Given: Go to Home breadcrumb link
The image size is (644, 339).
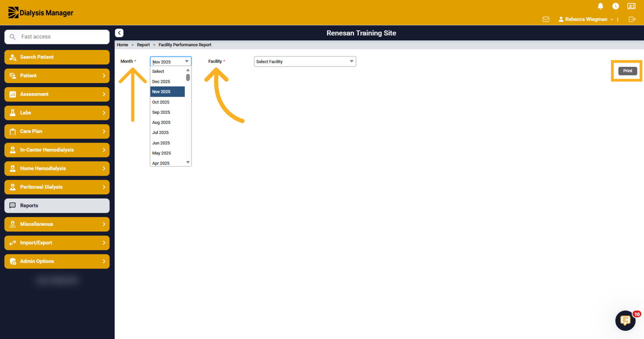Looking at the screenshot, I should [x=122, y=45].
